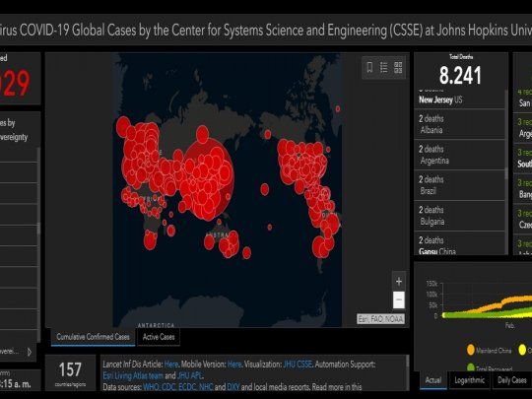Click the dashboard title mentioning Johns Hopkins
Viewport: 532px width, 399px height.
pos(266,30)
